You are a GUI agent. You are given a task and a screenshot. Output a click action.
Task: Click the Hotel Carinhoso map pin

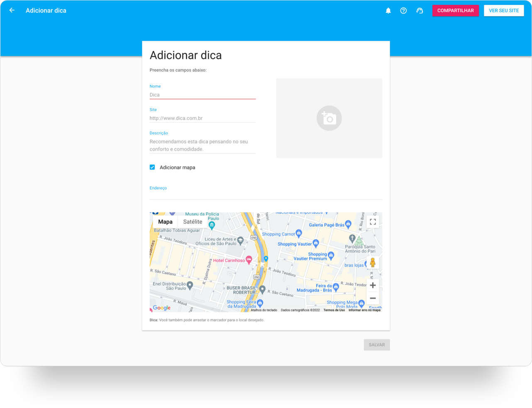249,260
